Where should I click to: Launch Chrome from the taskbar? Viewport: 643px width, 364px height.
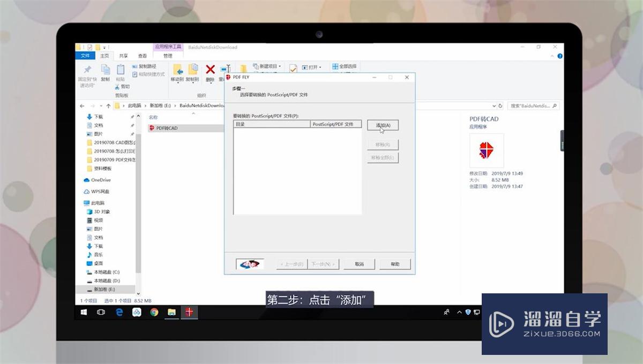154,312
